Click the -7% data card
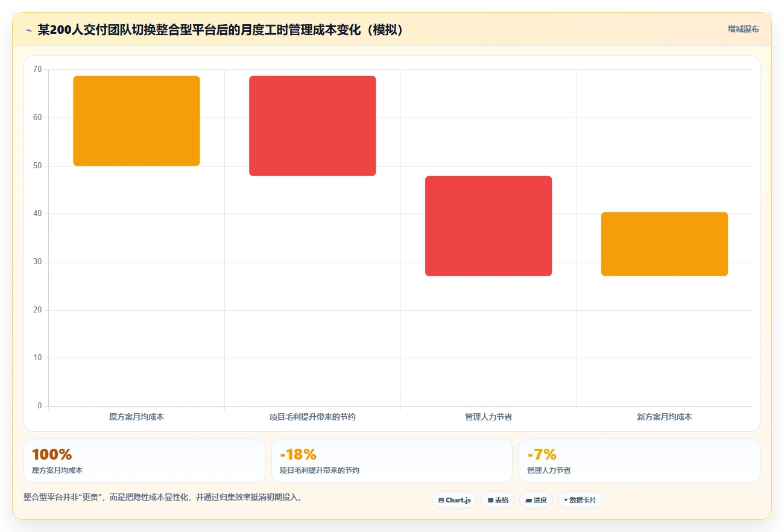 coord(639,460)
